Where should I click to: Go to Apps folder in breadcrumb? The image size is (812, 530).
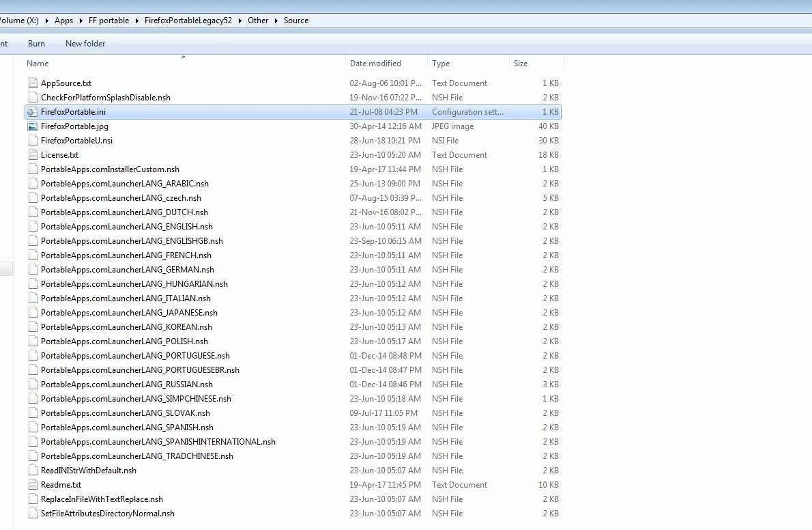(63, 20)
